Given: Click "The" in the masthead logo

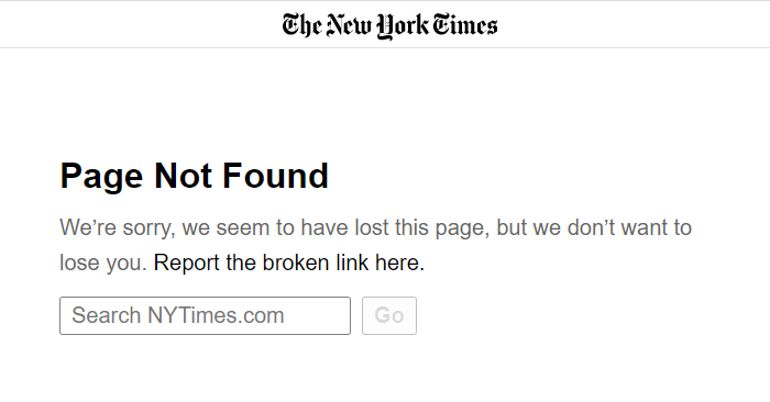Looking at the screenshot, I should click(x=299, y=25).
